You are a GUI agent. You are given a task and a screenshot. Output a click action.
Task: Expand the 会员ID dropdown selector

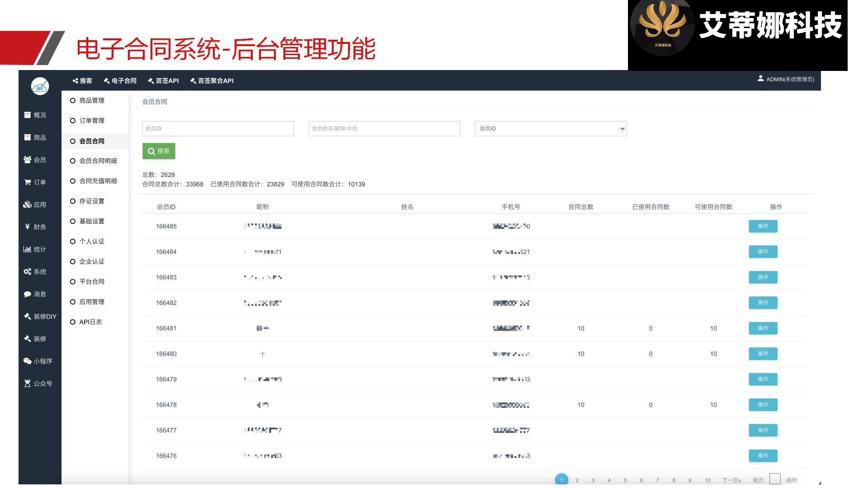[550, 129]
